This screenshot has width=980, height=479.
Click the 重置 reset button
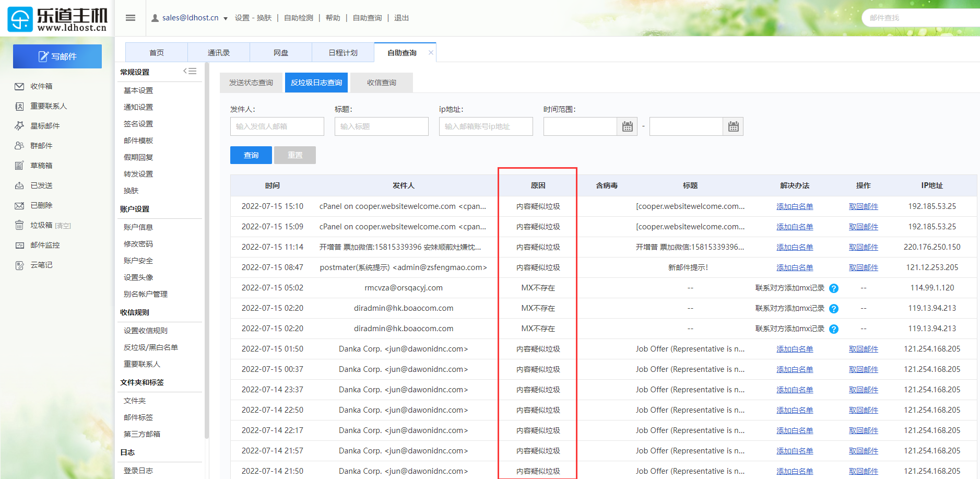tap(295, 155)
